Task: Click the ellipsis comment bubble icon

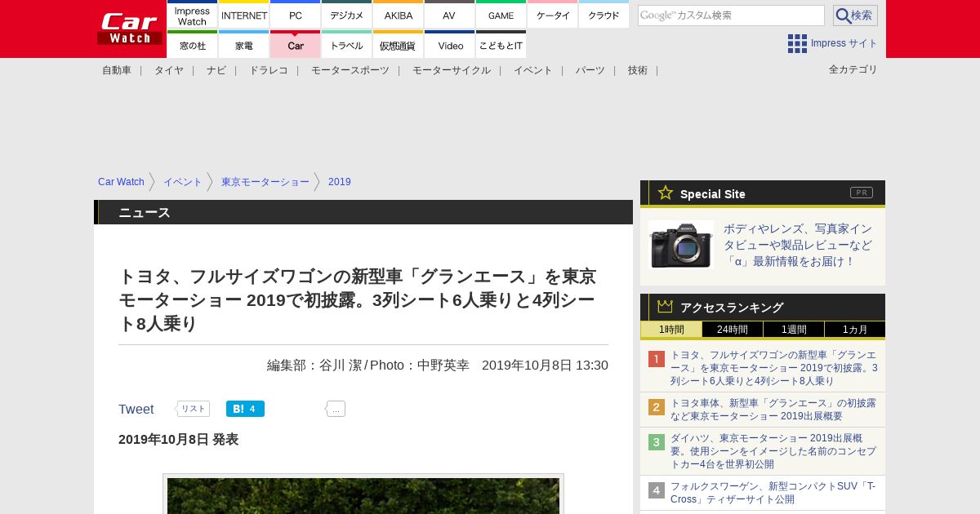Action: click(336, 409)
